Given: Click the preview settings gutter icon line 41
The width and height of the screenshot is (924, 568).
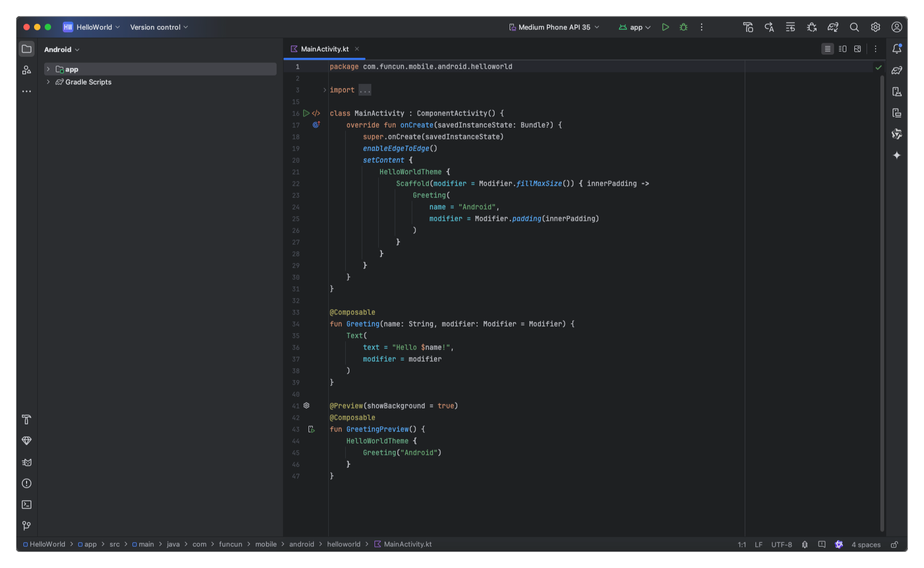Looking at the screenshot, I should (x=306, y=406).
